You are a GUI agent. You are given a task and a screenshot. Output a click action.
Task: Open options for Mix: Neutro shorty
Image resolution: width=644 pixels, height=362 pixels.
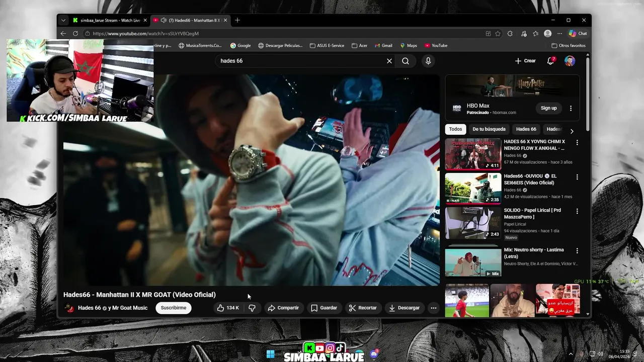pos(577,250)
